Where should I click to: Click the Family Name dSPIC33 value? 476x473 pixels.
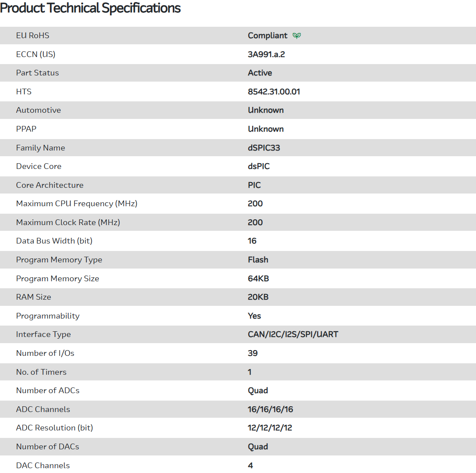pos(264,148)
